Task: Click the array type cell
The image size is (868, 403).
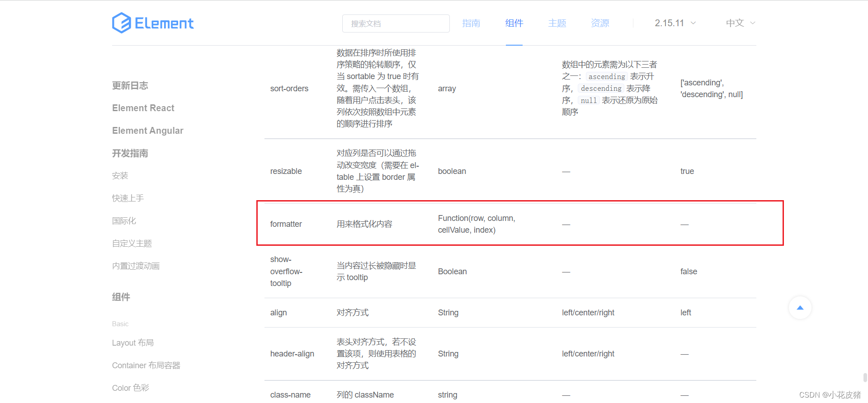Action: click(447, 89)
